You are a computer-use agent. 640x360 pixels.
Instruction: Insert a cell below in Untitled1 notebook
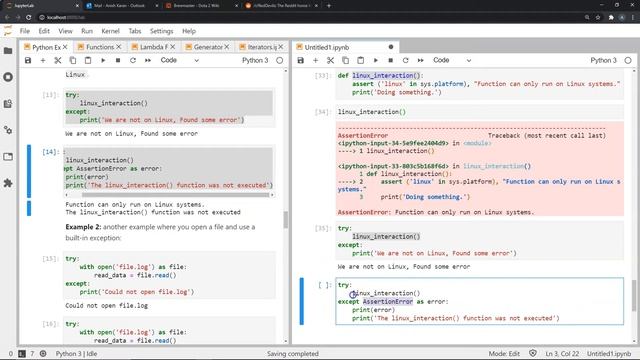316,60
